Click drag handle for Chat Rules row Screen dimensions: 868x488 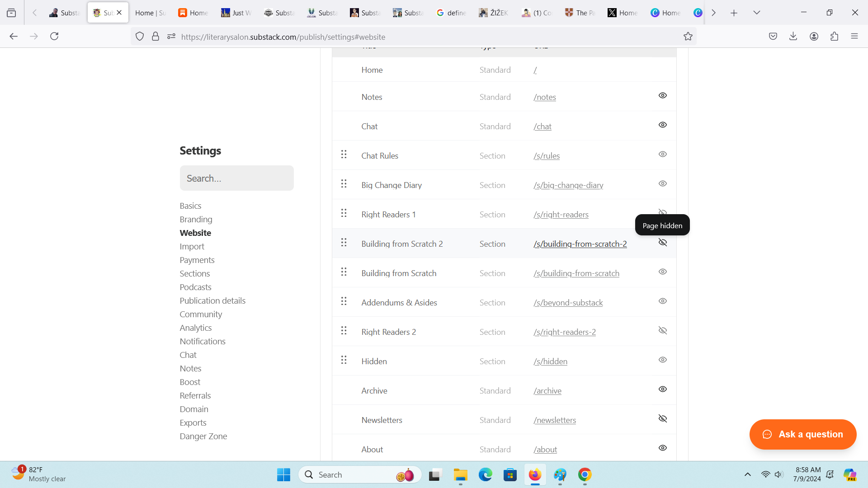pyautogui.click(x=344, y=155)
